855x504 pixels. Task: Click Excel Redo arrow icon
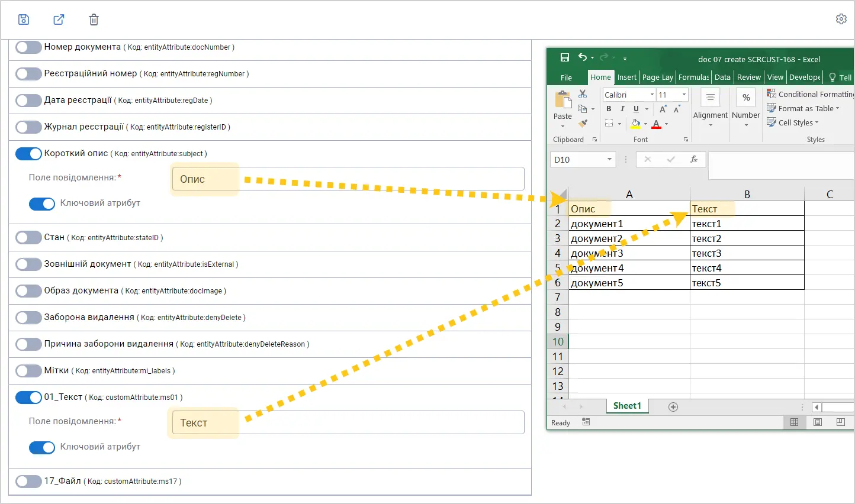pyautogui.click(x=604, y=57)
